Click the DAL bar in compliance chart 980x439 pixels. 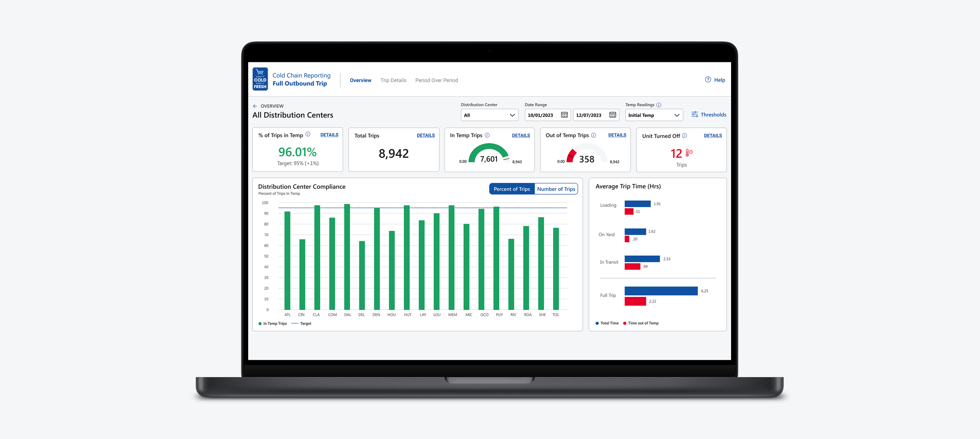[347, 257]
